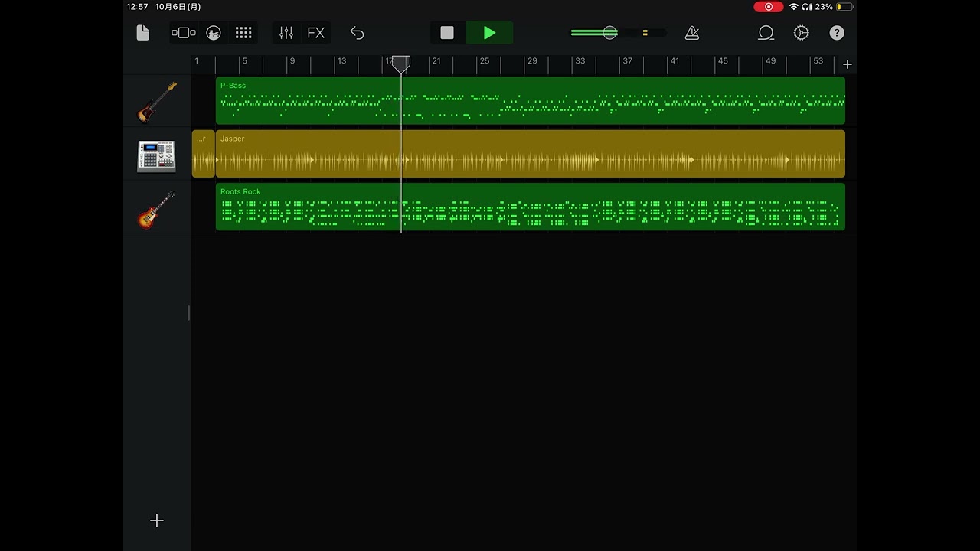Switch to Tracks view button
980x551 pixels.
tap(183, 33)
